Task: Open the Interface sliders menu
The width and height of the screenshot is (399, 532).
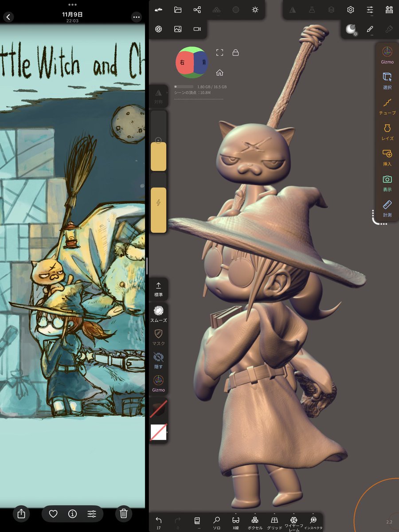Action: (370, 10)
